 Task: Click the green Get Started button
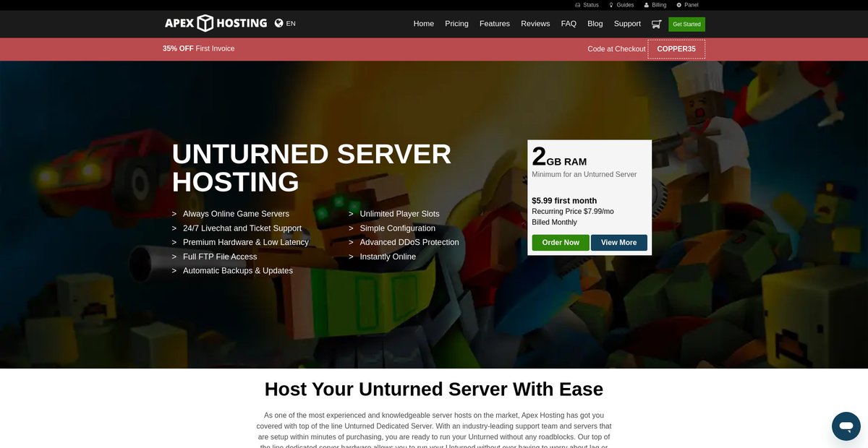click(686, 24)
